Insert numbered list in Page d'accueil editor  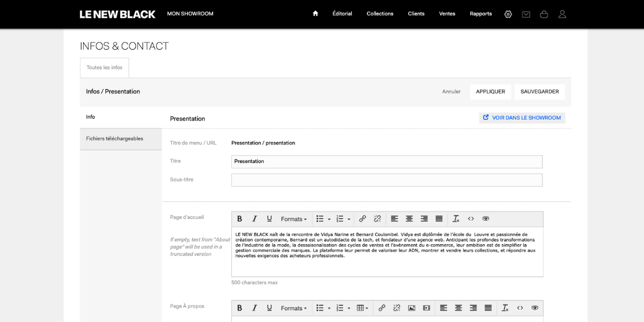pos(340,219)
